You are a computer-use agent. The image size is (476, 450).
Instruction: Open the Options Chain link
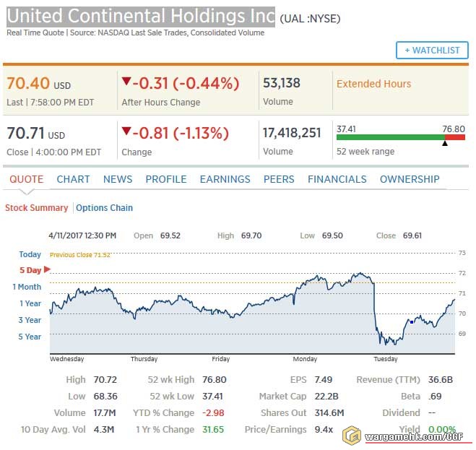[x=105, y=208]
